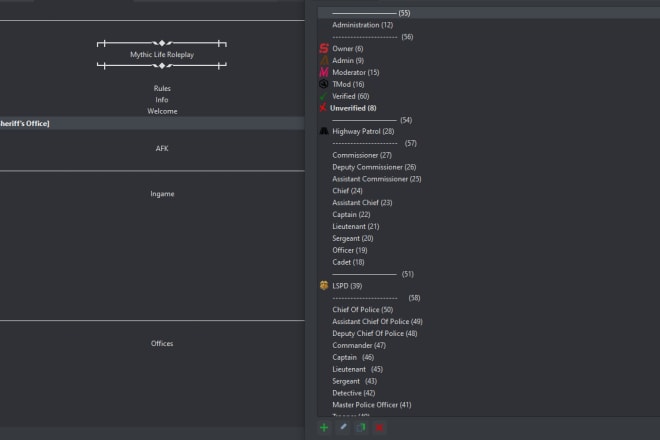
Task: Select the Assistant Commissioner (25) group
Action: 377,179
